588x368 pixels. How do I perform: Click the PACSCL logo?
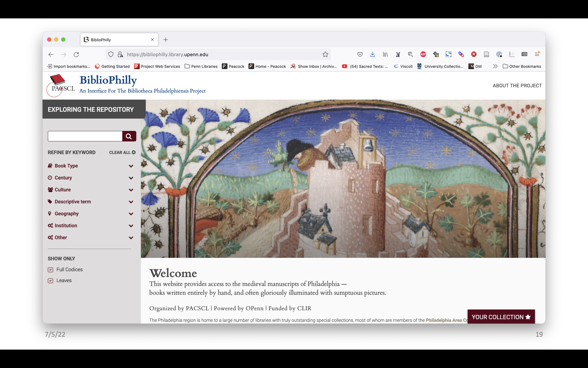point(61,86)
